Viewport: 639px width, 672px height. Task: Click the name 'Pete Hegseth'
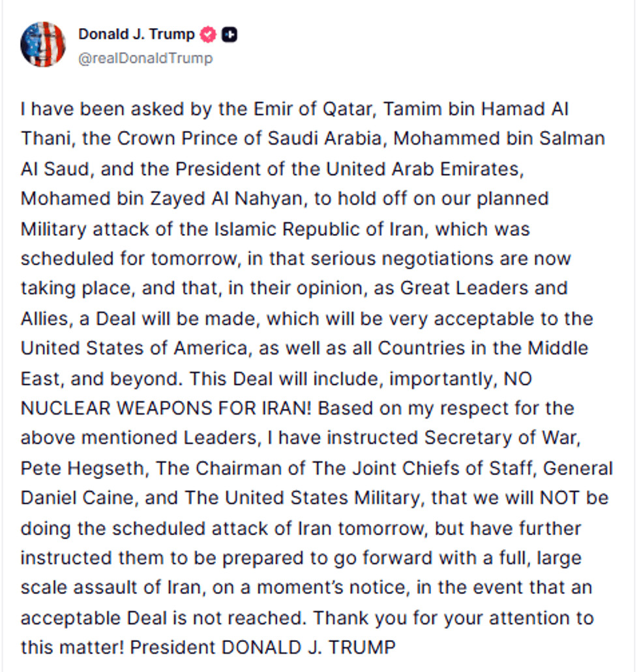click(82, 468)
